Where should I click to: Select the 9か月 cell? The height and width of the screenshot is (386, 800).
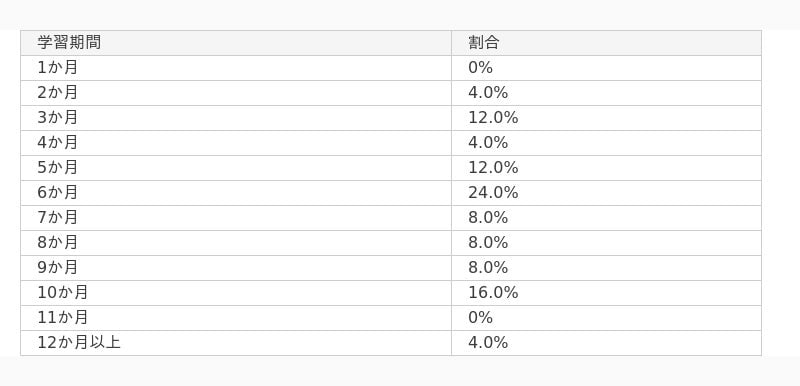pyautogui.click(x=236, y=268)
